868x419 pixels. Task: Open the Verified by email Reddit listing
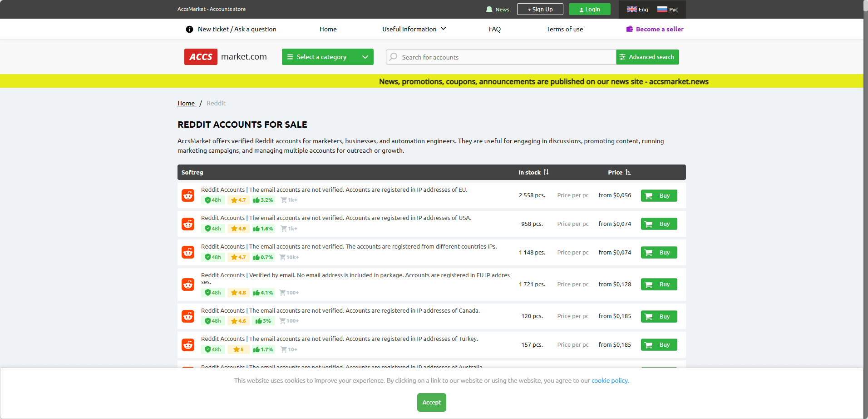click(x=355, y=279)
